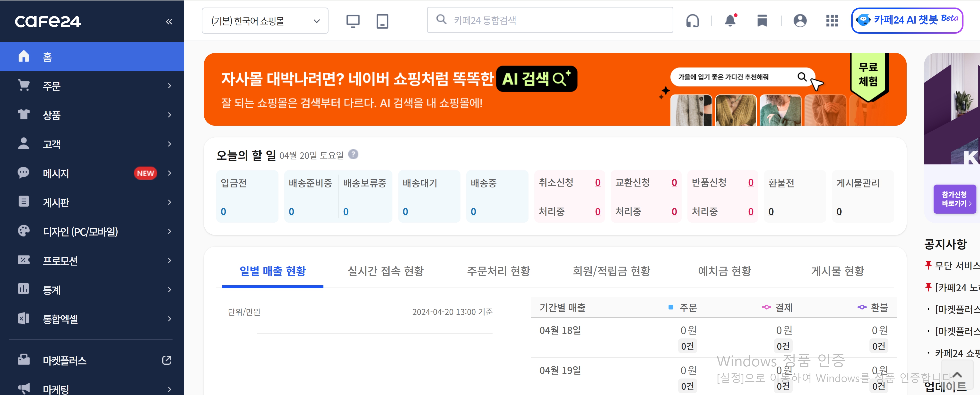Click the 취소신청 count 0
This screenshot has width=980, height=395.
point(598,183)
